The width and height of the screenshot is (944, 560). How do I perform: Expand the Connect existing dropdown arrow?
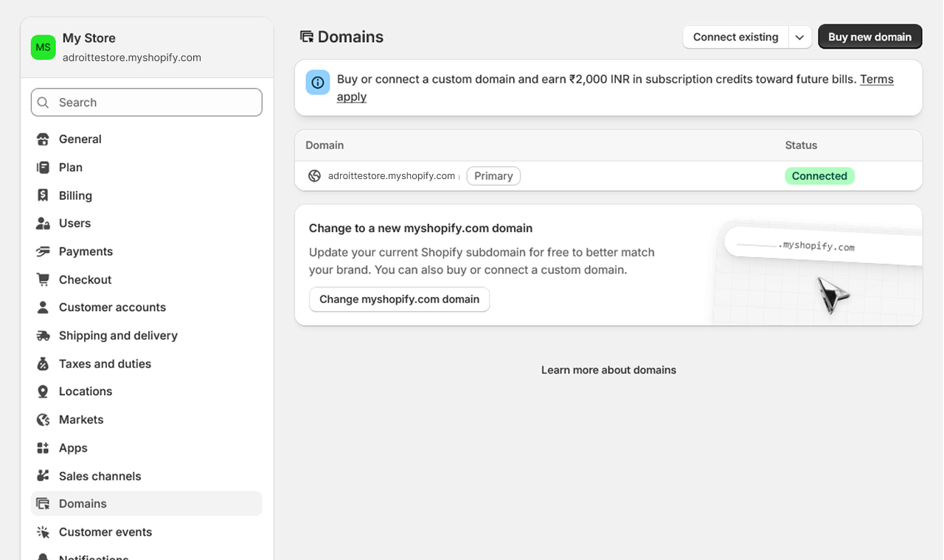800,37
